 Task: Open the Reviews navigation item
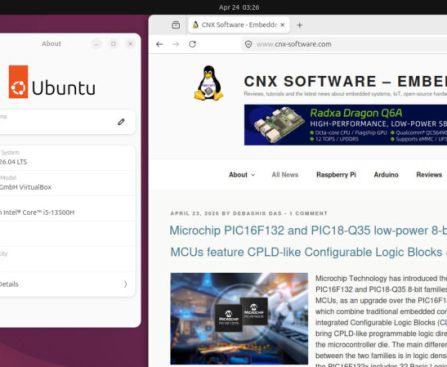[x=429, y=175]
